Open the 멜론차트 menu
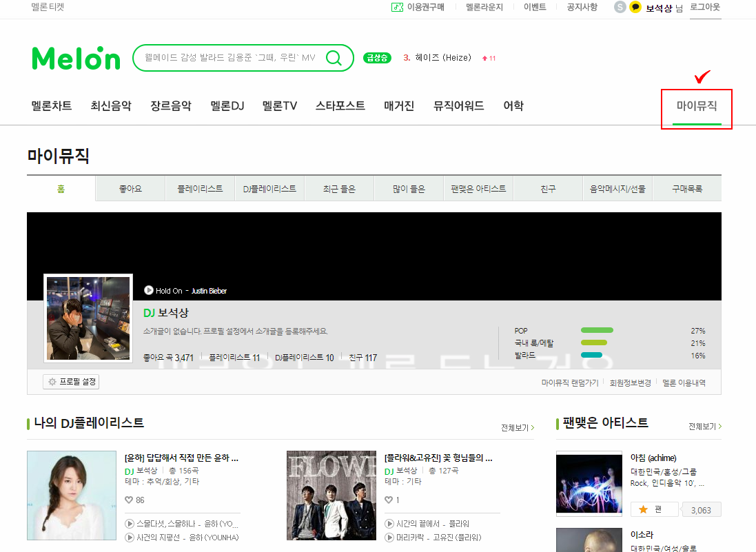Screen dimensions: 756x552 52,105
